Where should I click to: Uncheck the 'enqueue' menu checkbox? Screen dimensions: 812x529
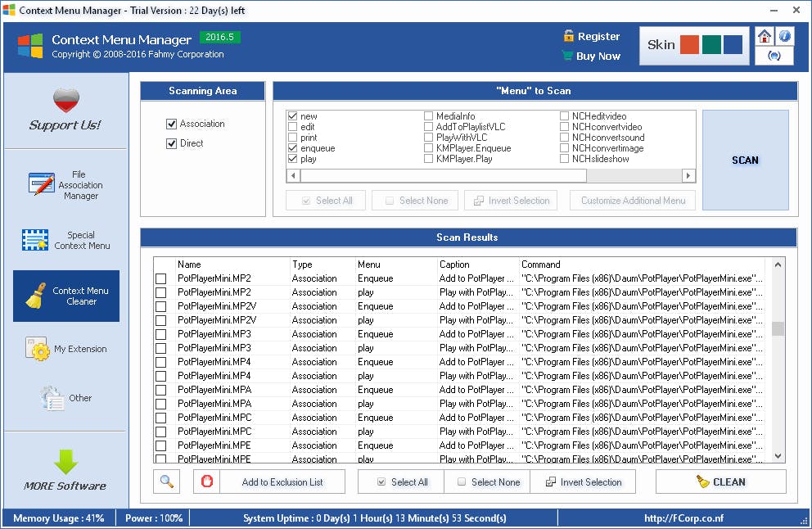point(292,148)
